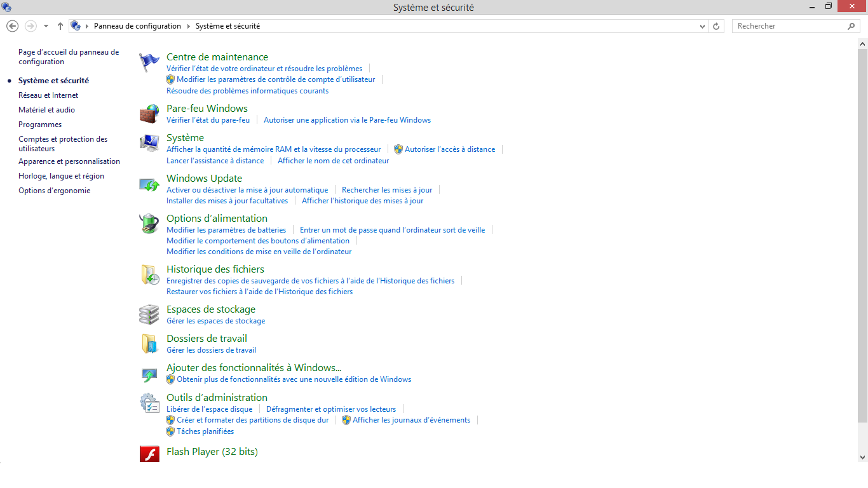Click Modifier le comportement des boutons d'alimentation
The width and height of the screenshot is (868, 488).
258,241
